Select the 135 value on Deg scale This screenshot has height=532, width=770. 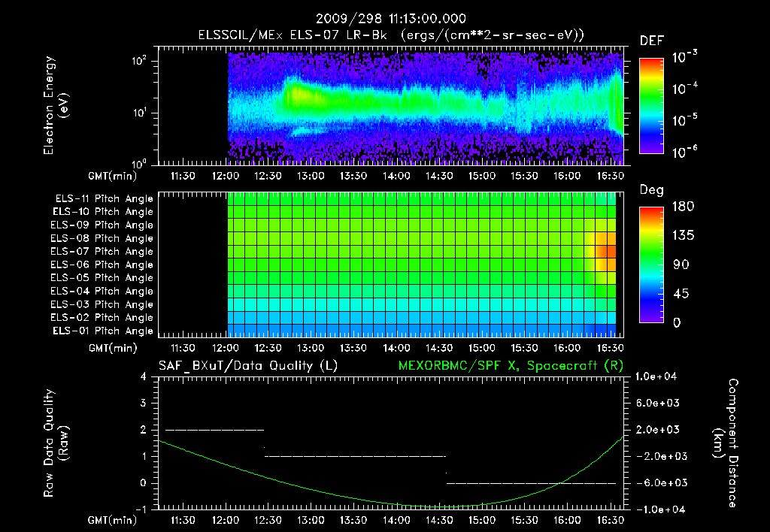coord(683,235)
